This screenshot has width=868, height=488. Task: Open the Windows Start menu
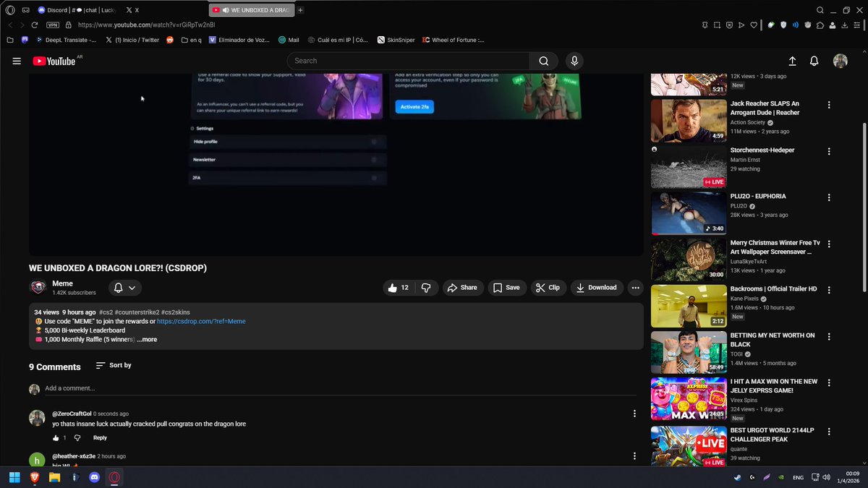14,477
